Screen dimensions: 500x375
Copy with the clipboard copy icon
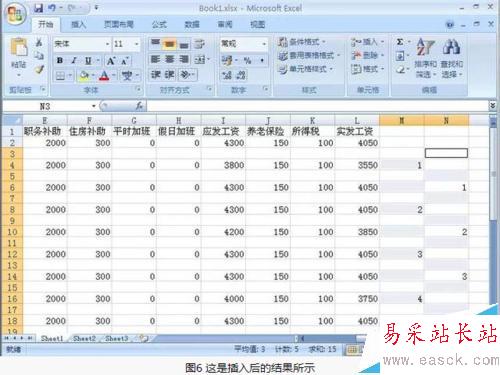tap(39, 56)
